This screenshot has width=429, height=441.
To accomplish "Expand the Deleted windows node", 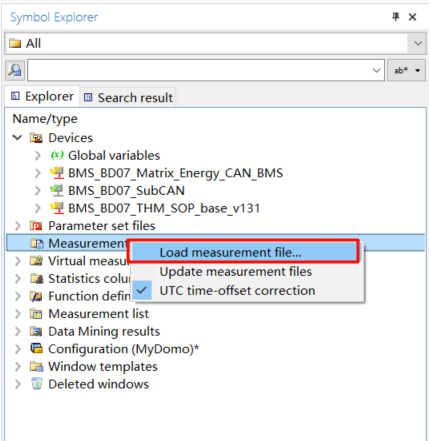I will click(18, 384).
